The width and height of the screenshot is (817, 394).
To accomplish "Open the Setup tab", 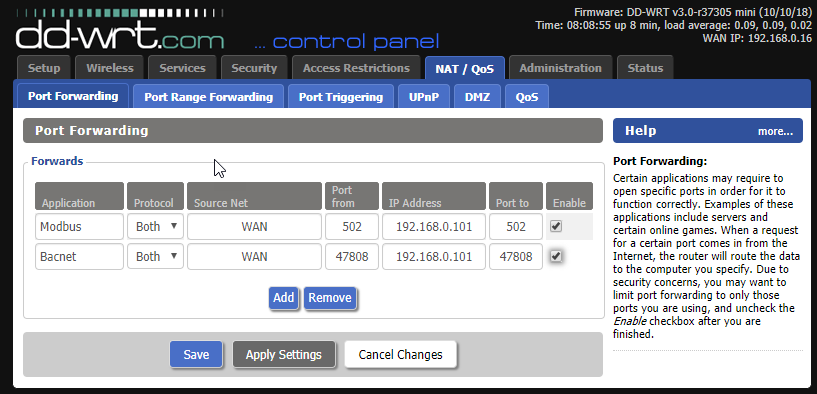I will [x=44, y=68].
